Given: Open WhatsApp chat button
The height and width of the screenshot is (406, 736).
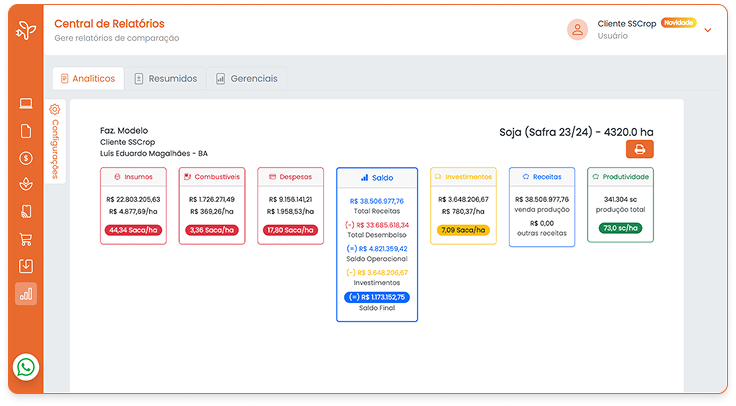Looking at the screenshot, I should [26, 367].
